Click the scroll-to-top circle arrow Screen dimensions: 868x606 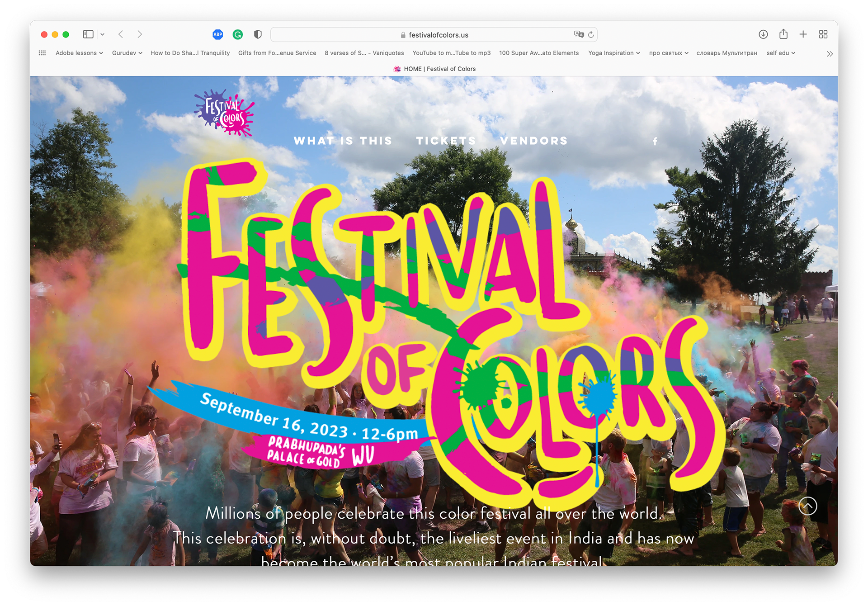808,506
